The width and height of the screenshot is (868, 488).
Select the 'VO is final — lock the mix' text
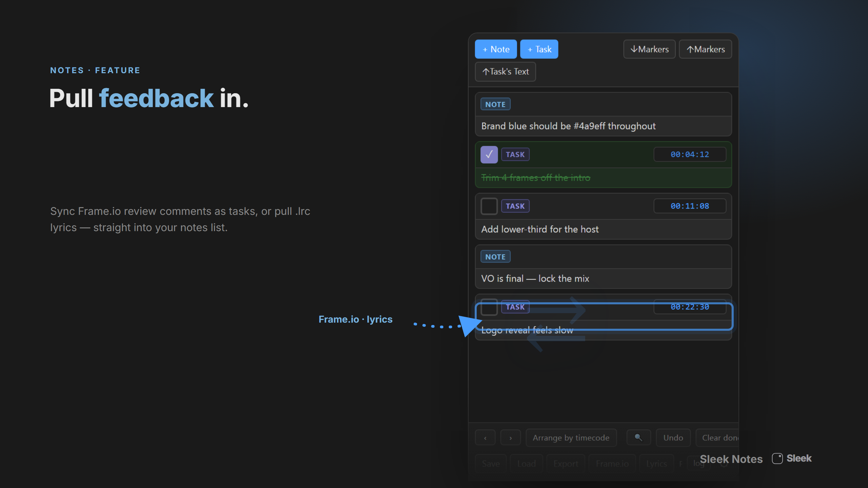coord(535,279)
